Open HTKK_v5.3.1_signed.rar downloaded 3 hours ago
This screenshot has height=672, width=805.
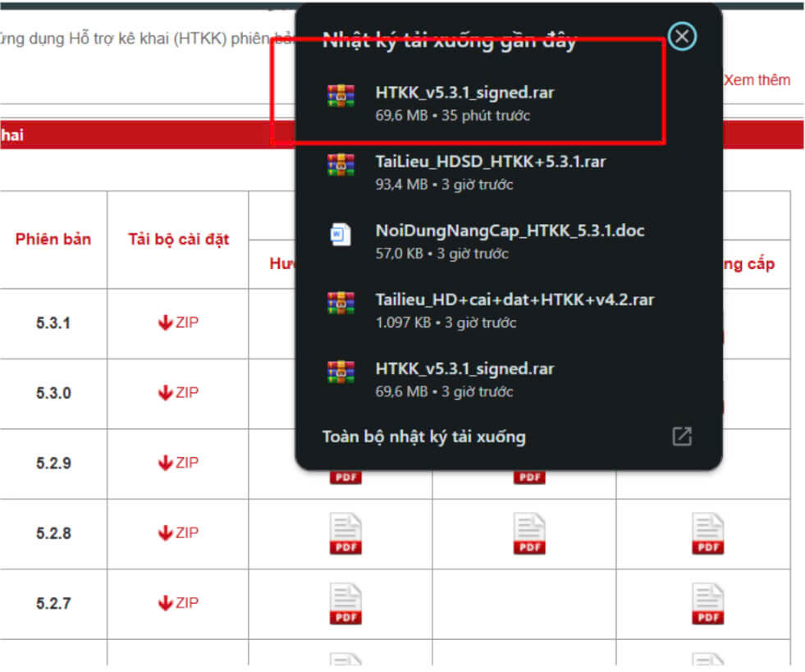(x=508, y=380)
